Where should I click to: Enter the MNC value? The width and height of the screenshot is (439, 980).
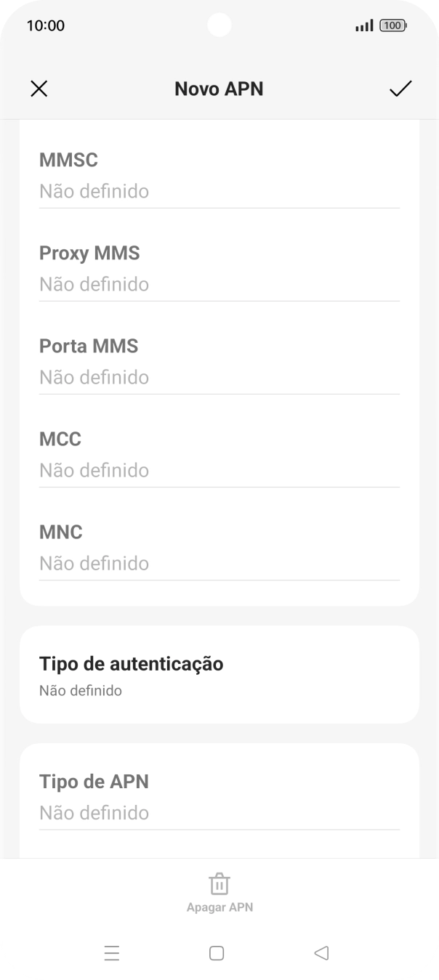click(219, 564)
